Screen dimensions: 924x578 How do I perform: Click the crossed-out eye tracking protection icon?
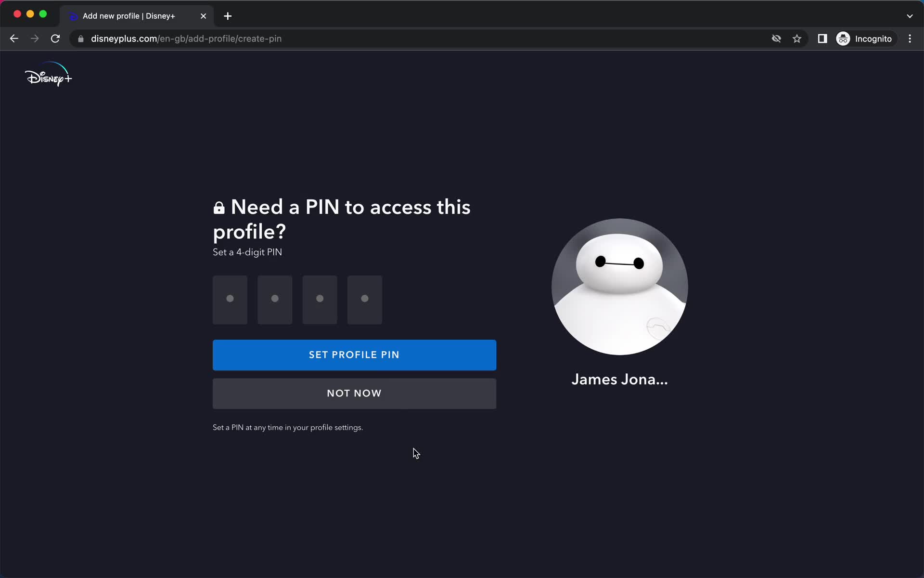[x=776, y=39]
